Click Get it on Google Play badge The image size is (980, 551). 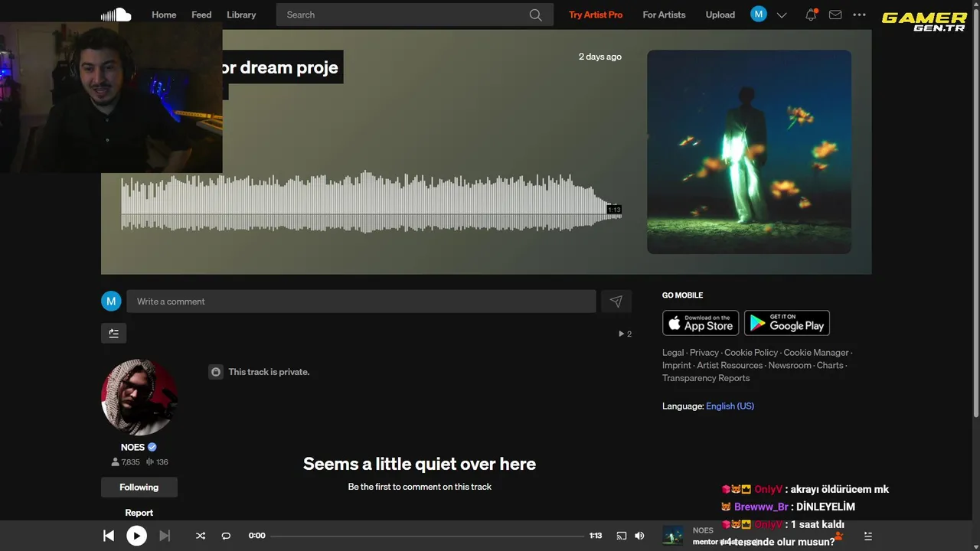787,323
